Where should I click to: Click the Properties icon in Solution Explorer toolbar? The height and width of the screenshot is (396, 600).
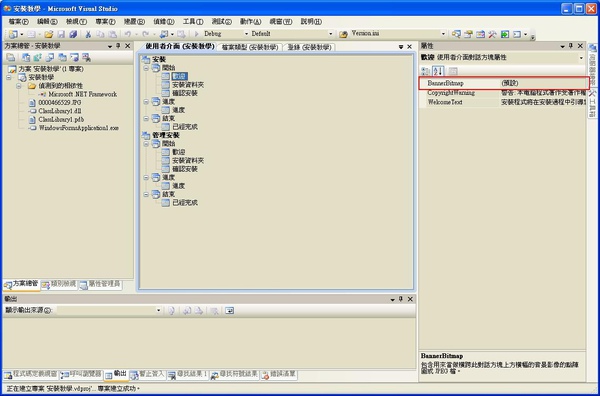[11, 58]
